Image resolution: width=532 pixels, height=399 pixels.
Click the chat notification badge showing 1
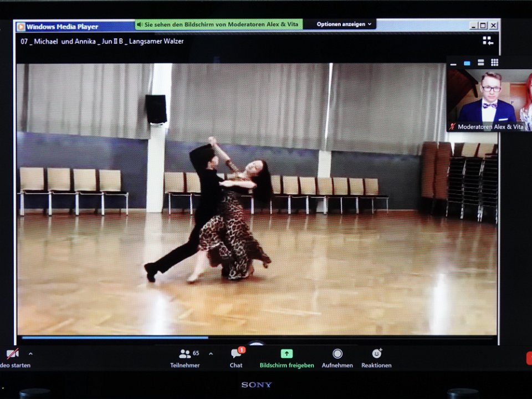pyautogui.click(x=241, y=350)
